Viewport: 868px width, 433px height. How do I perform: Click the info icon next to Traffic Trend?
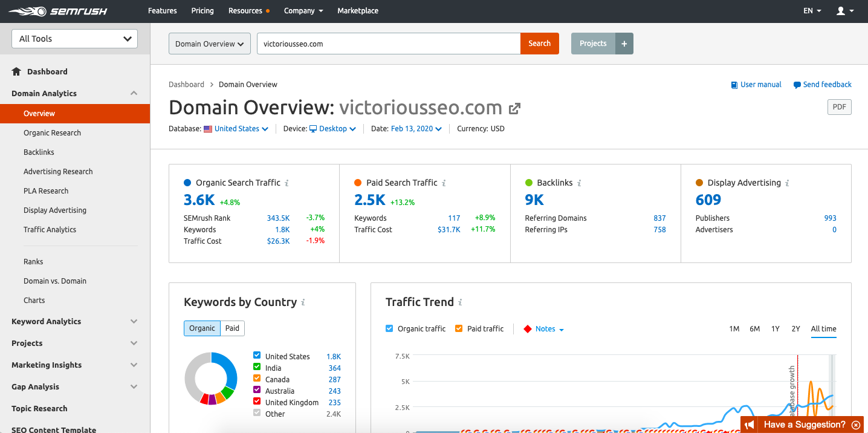pyautogui.click(x=460, y=302)
